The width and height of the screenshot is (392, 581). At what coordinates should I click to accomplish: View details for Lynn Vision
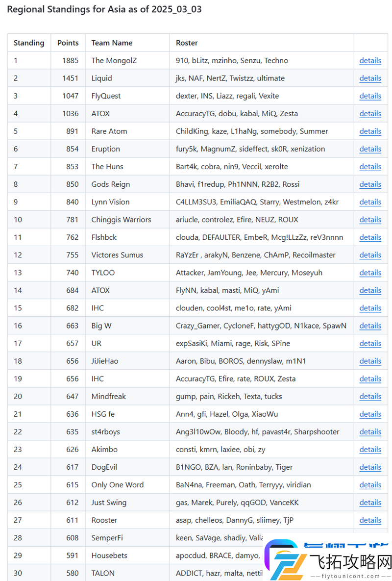pyautogui.click(x=370, y=202)
